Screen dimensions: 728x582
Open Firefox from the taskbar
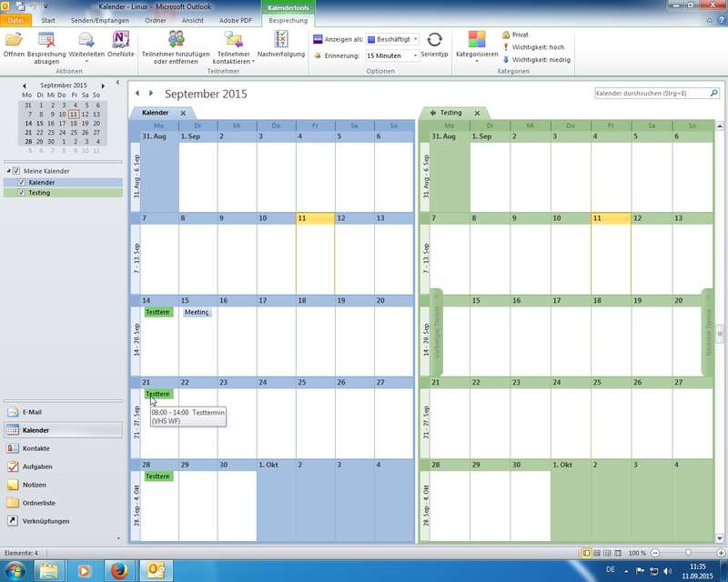click(119, 570)
